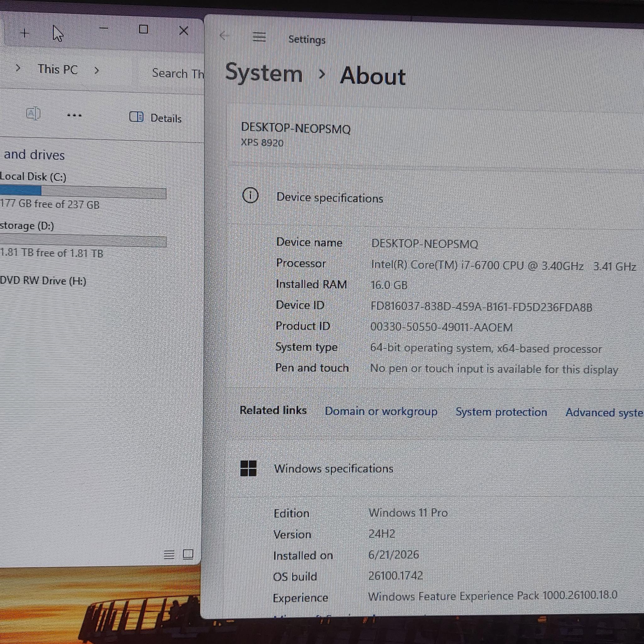Click the Processor label

point(301,263)
